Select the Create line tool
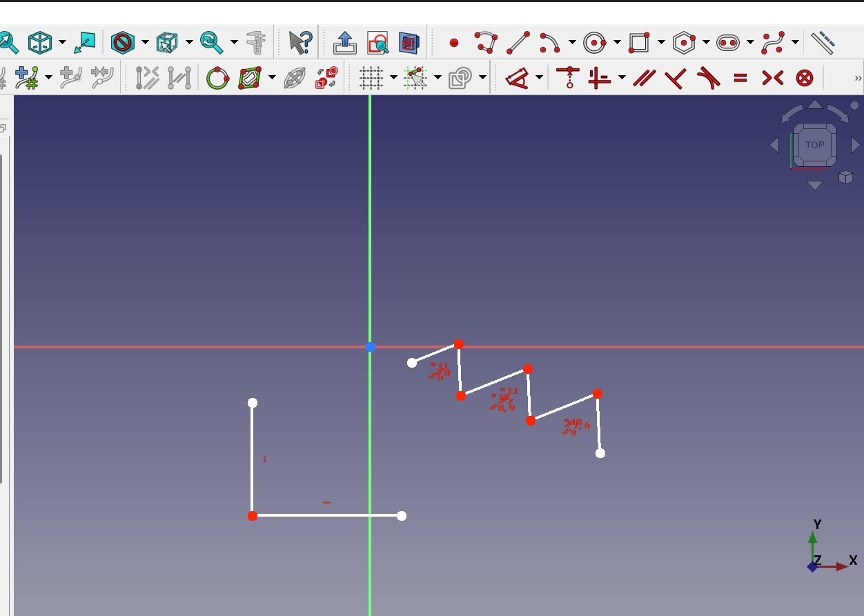The height and width of the screenshot is (616, 864). coord(518,43)
